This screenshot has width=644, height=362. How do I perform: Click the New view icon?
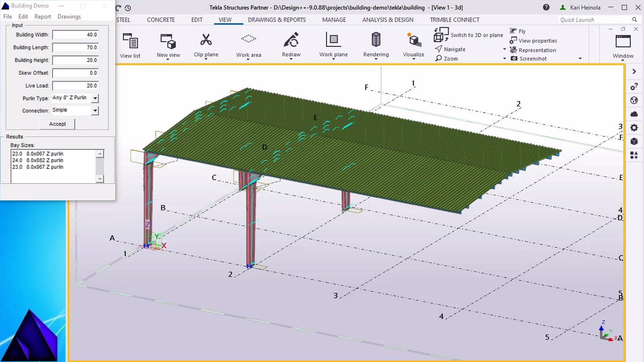pyautogui.click(x=168, y=41)
